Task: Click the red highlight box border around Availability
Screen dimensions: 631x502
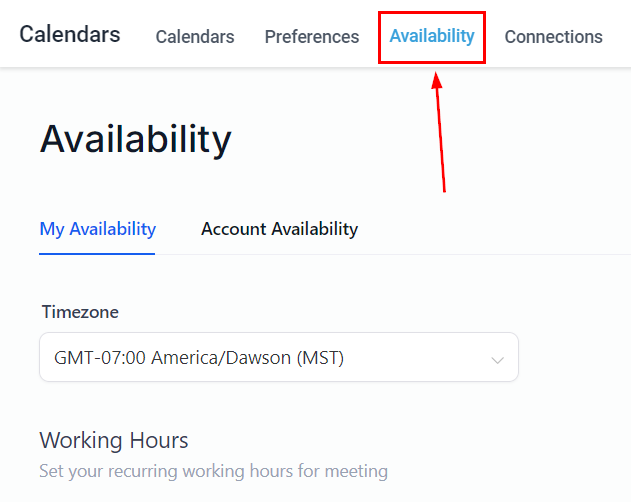Action: pos(380,38)
